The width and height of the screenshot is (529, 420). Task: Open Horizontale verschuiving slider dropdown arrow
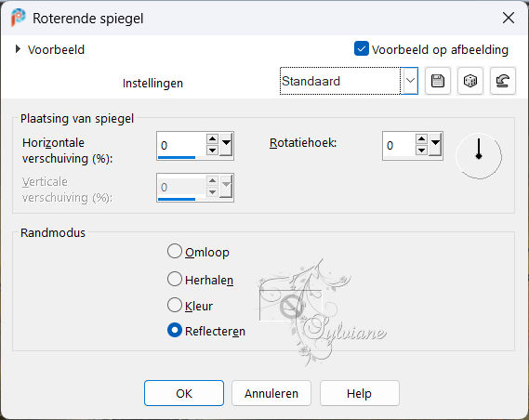pyautogui.click(x=226, y=145)
